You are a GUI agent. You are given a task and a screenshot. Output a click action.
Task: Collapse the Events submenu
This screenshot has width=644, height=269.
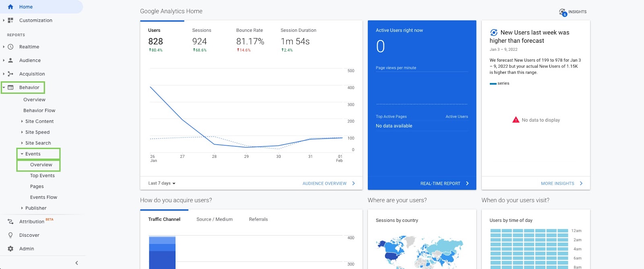tap(22, 154)
